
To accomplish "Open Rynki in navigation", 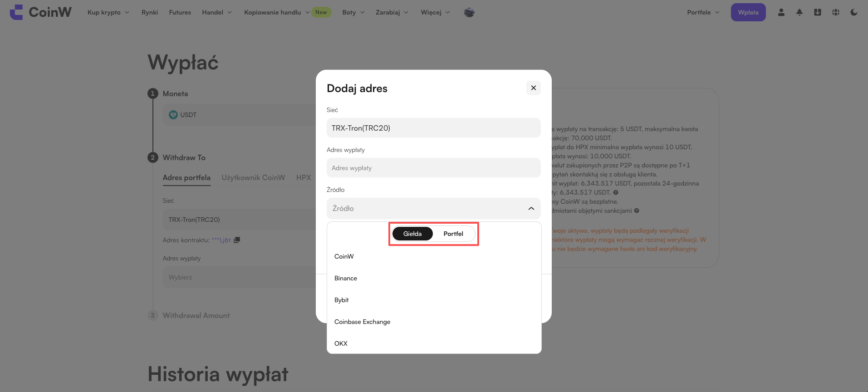I will click(x=150, y=12).
